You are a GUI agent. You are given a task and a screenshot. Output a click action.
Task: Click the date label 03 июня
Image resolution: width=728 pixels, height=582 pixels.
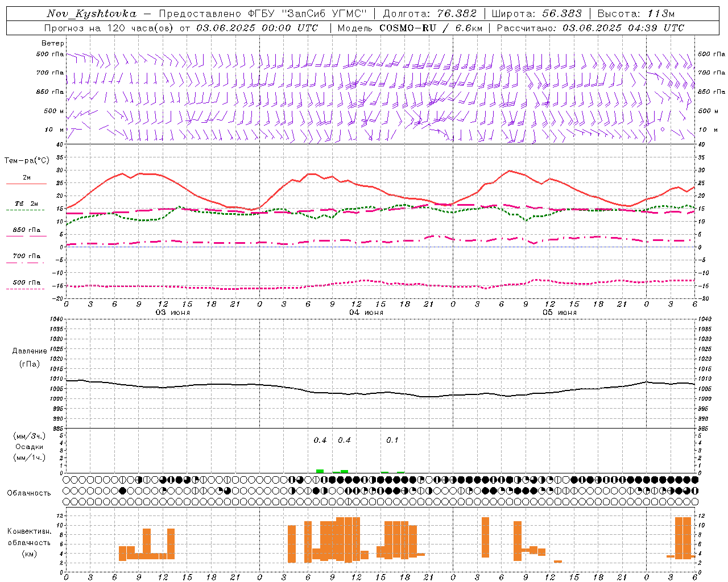[173, 313]
